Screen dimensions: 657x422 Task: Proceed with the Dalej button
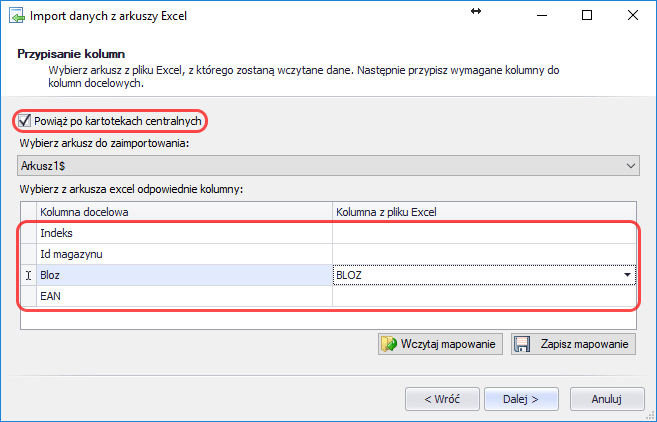(522, 398)
